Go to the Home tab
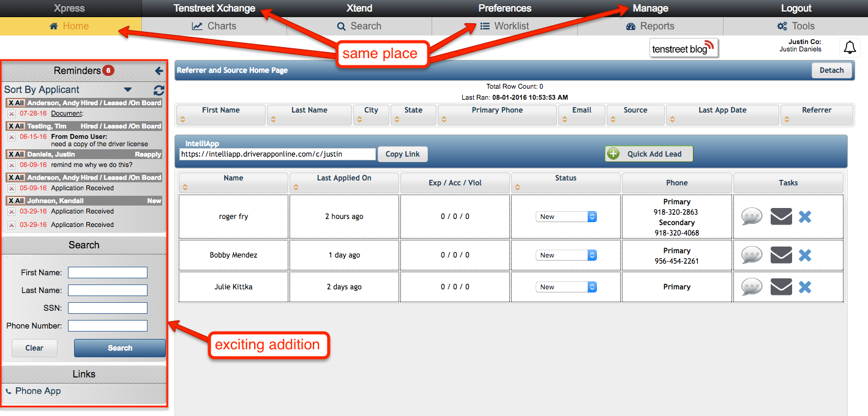Viewport: 868px width, 416px height. 70,26
